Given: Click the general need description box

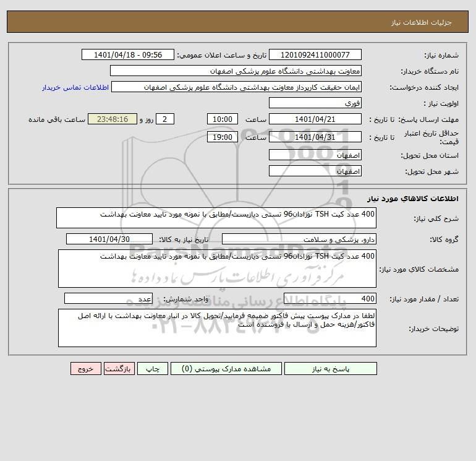Looking at the screenshot, I should [216, 218].
